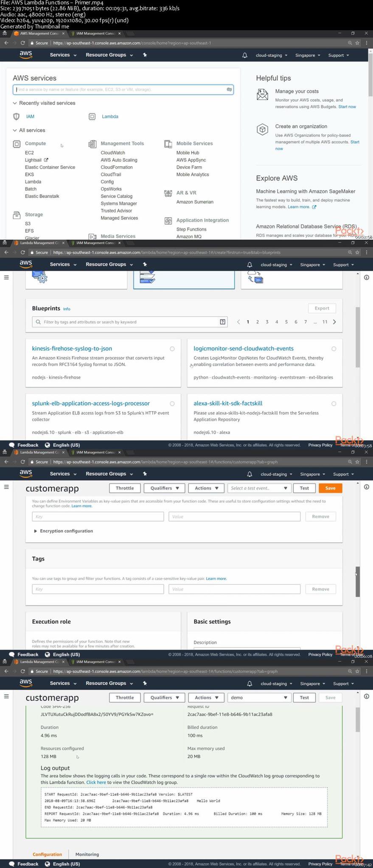Click the page scrollbar thumb in the customerapp Tags frame
The height and width of the screenshot is (868, 373).
pos(358,581)
